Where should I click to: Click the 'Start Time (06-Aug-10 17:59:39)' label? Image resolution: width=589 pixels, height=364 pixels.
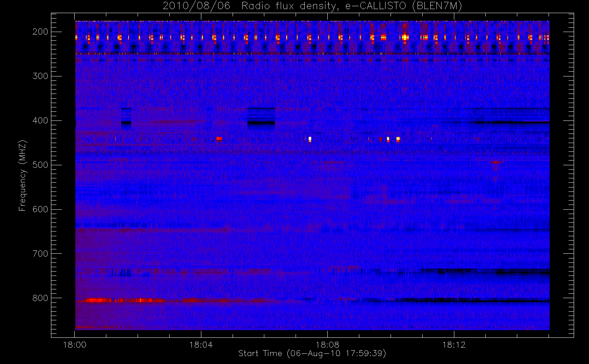312,353
